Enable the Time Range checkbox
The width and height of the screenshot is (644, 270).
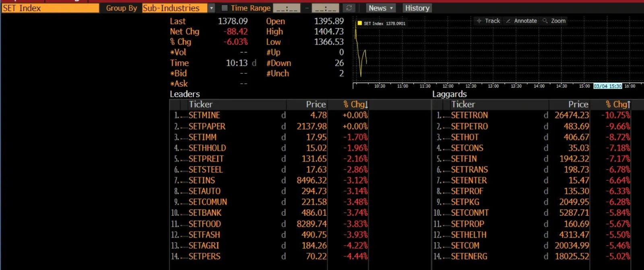coord(225,8)
